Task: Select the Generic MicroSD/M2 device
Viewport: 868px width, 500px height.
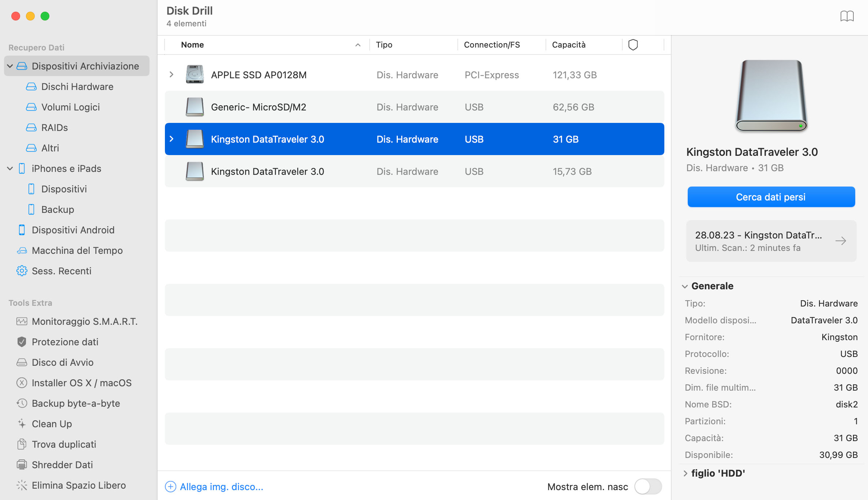Action: (x=414, y=107)
